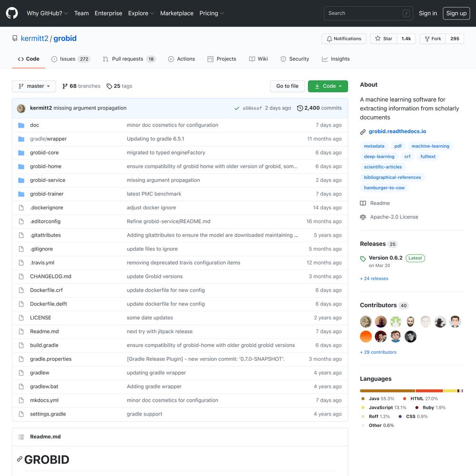
Task: Click the anchor link icon beside GROBID heading
Action: [20, 459]
